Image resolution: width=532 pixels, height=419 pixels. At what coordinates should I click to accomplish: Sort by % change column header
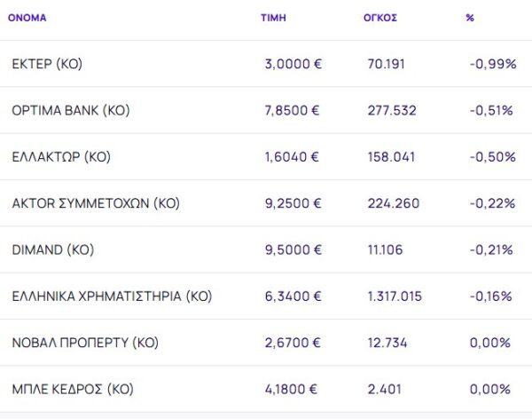click(469, 18)
